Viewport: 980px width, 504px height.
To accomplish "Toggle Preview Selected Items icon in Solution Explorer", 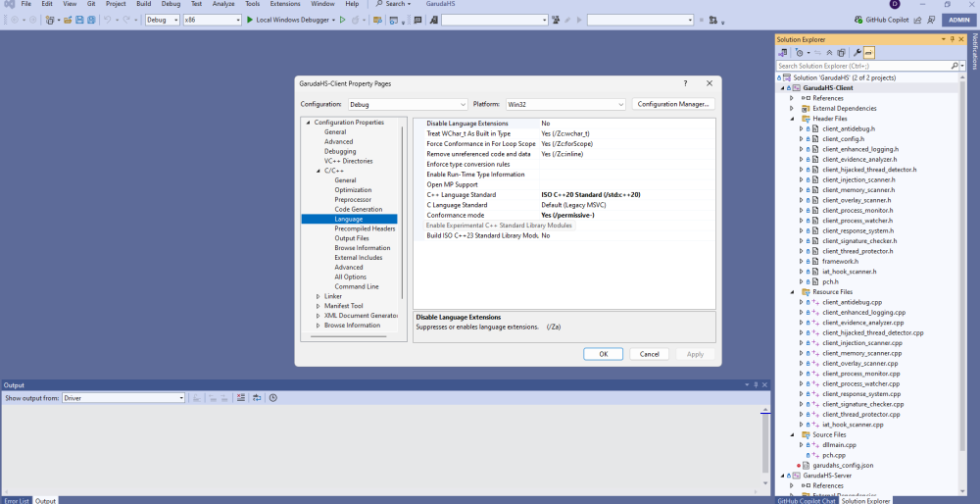I will 869,53.
